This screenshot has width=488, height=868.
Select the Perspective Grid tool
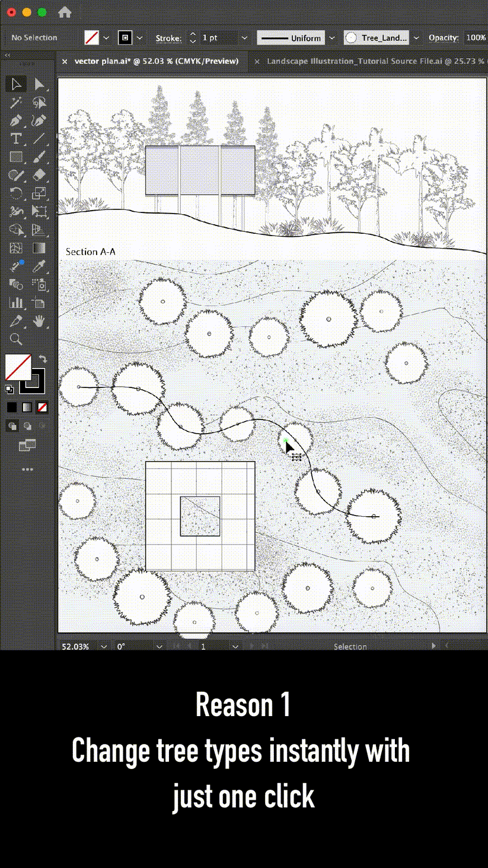(x=39, y=230)
